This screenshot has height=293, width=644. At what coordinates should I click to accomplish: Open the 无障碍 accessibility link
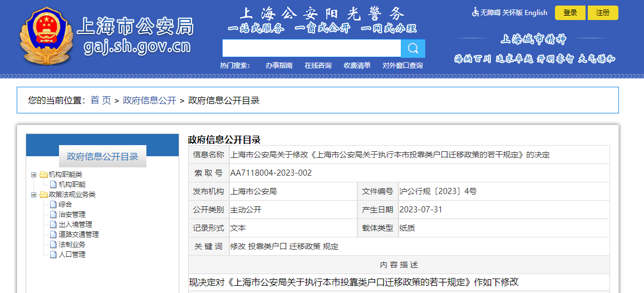coord(491,13)
